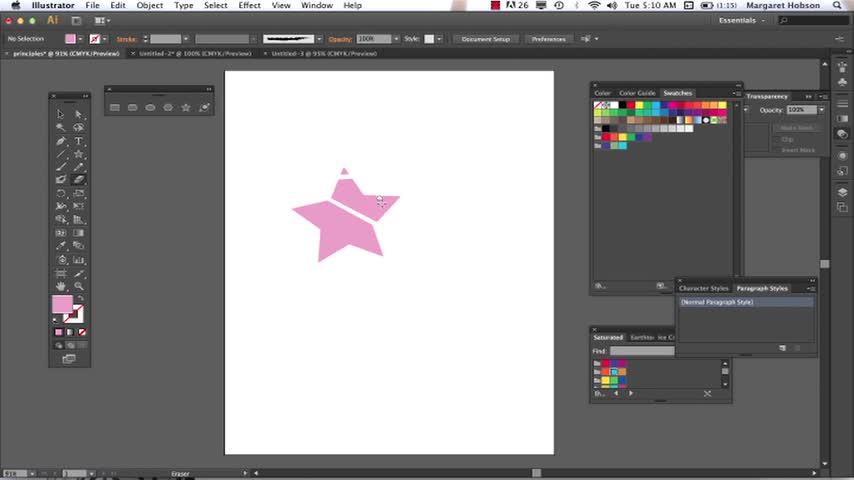This screenshot has width=854, height=480.
Task: Select the Type tool
Action: pos(79,141)
